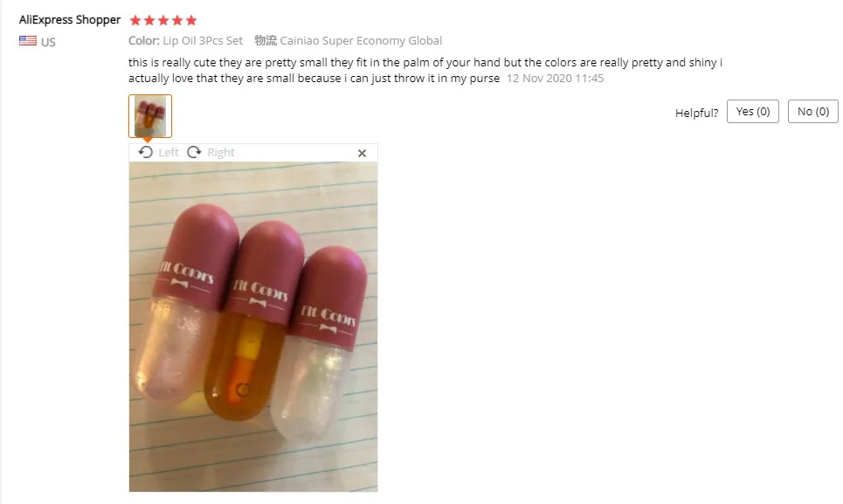The width and height of the screenshot is (843, 504).
Task: Click the 'Helpful?' label
Action: [x=697, y=113]
